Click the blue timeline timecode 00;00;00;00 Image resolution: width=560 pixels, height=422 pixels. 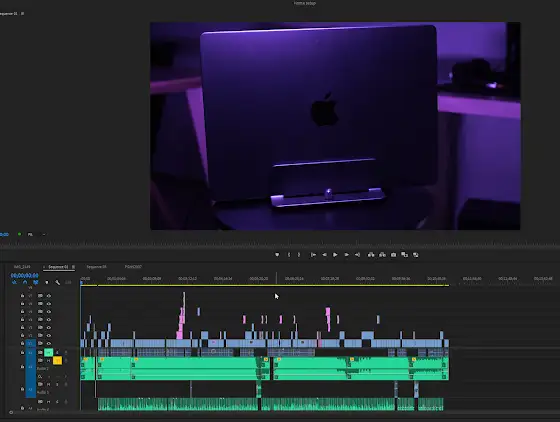point(24,275)
